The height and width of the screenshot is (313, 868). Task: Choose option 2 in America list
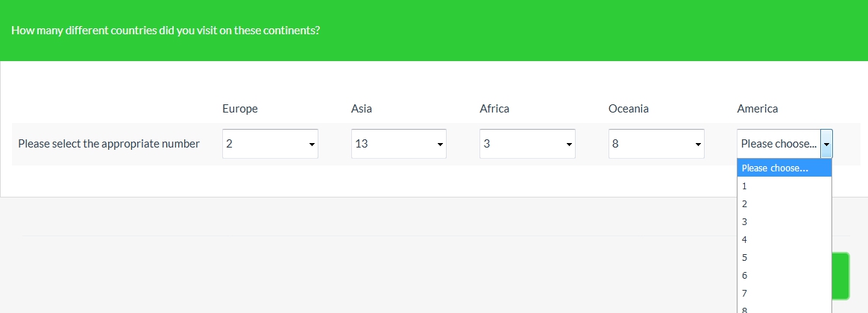pyautogui.click(x=784, y=204)
